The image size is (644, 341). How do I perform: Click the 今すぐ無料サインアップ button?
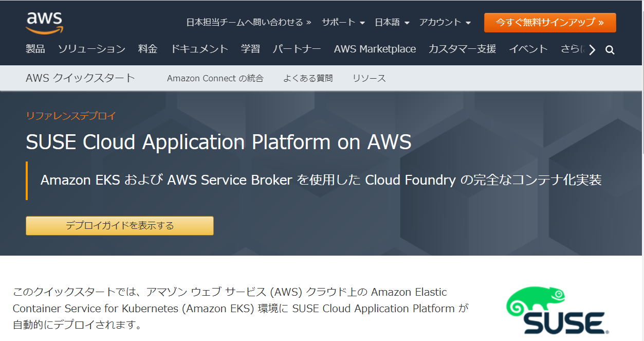[x=550, y=23]
